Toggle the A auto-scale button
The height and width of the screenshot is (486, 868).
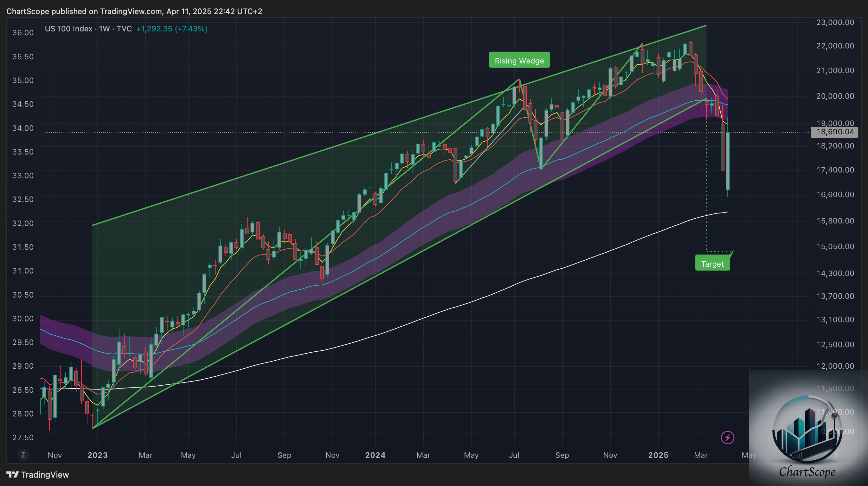coord(836,455)
